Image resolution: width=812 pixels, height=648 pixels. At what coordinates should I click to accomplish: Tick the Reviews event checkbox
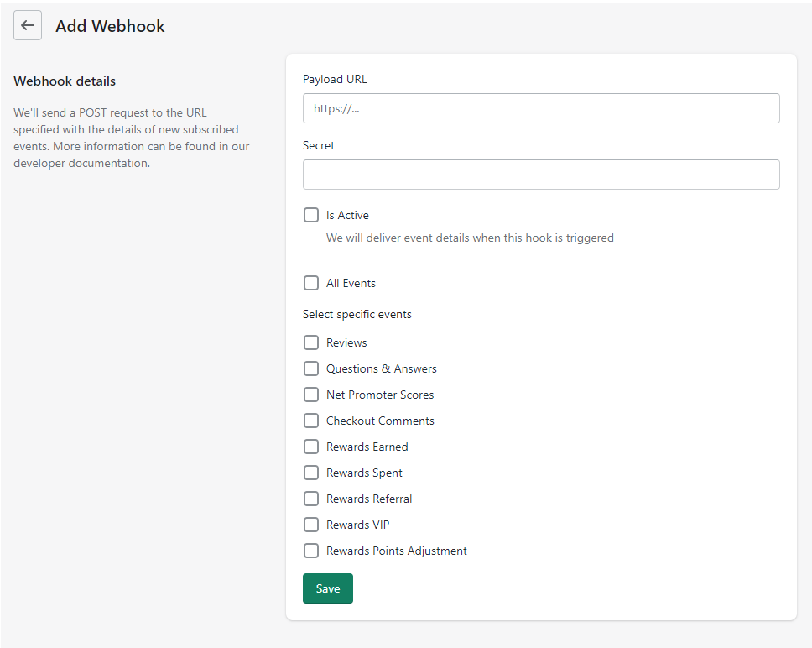311,342
